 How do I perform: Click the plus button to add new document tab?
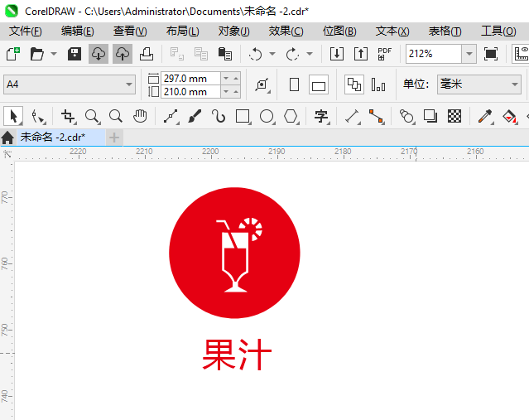click(114, 138)
